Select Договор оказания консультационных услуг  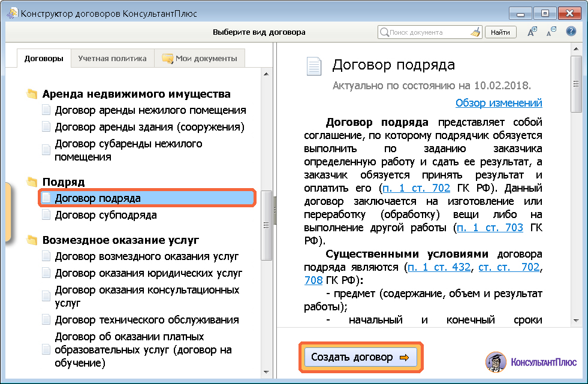(x=147, y=297)
